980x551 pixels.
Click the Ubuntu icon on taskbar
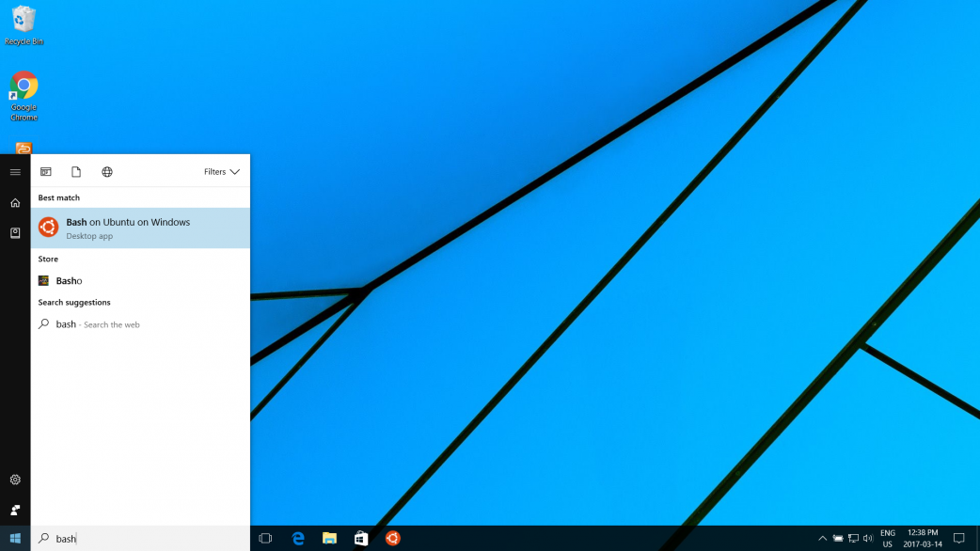coord(392,539)
